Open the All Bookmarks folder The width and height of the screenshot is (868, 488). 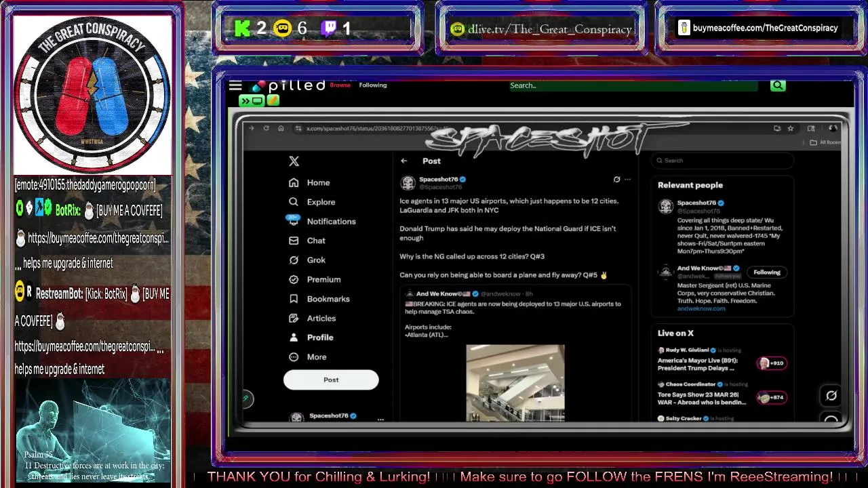tap(827, 142)
